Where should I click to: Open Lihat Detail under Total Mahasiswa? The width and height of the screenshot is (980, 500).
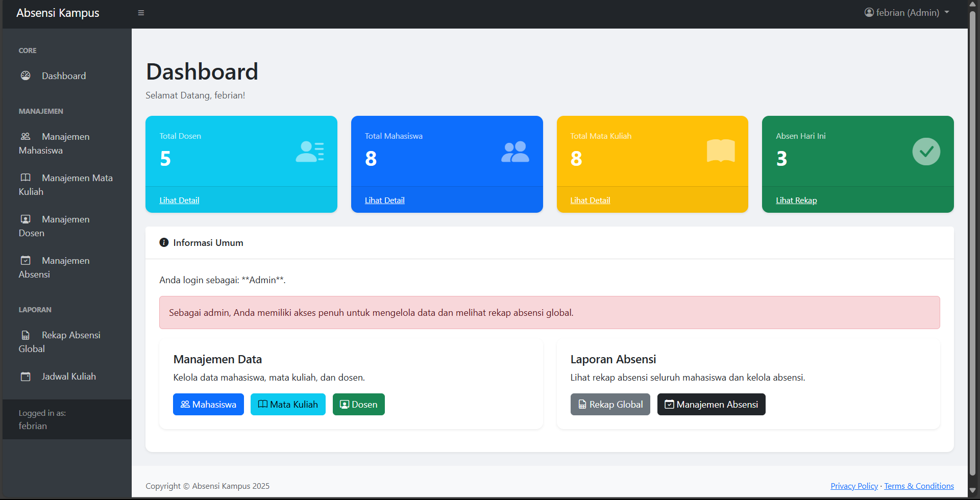[x=384, y=201]
